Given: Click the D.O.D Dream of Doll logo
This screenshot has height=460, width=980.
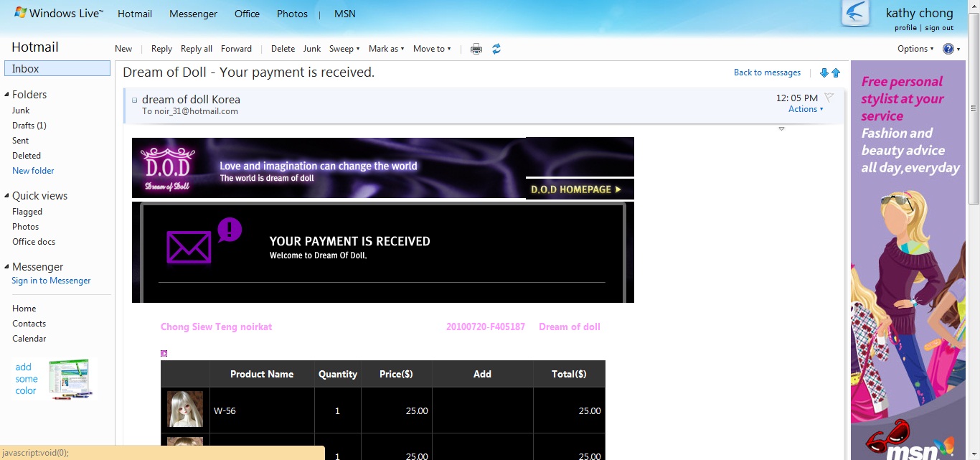Looking at the screenshot, I should point(168,169).
